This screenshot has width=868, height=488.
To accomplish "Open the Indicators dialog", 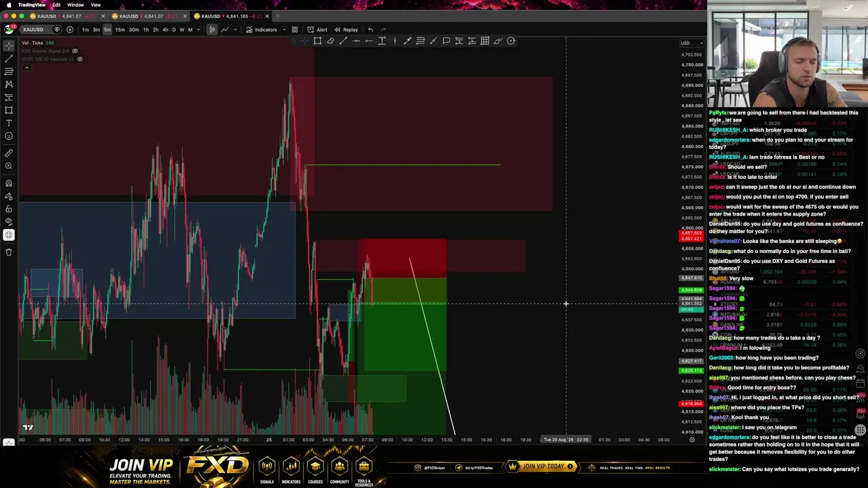I will 262,30.
